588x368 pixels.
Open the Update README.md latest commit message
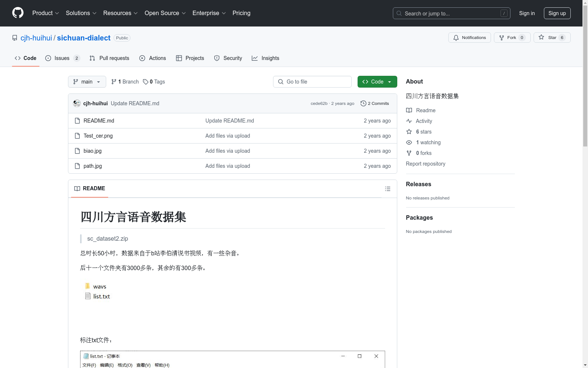pos(135,103)
